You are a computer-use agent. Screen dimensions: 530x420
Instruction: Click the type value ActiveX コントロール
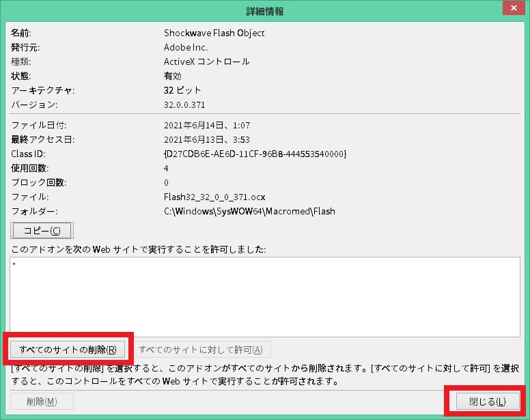206,61
